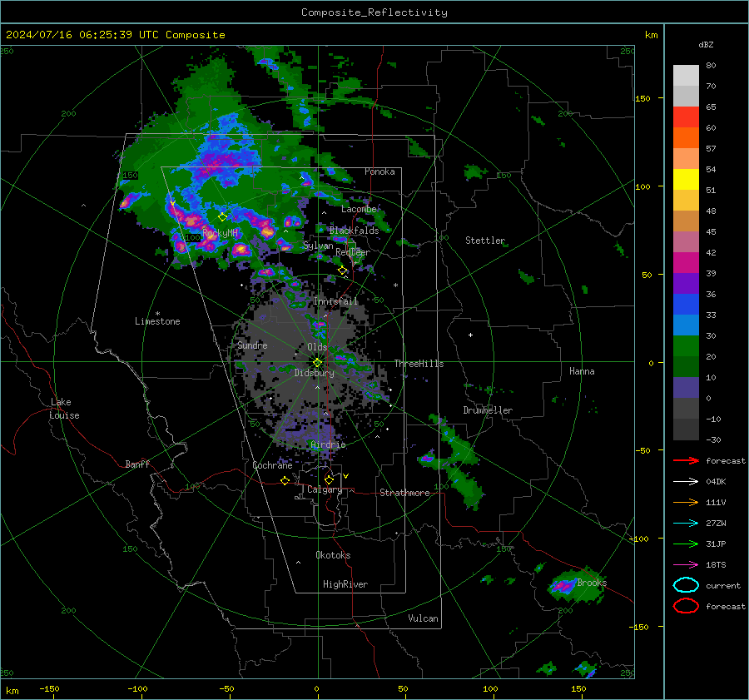Screen dimensions: 749x700
Task: Click the Cochrane city label
Action: (x=272, y=465)
